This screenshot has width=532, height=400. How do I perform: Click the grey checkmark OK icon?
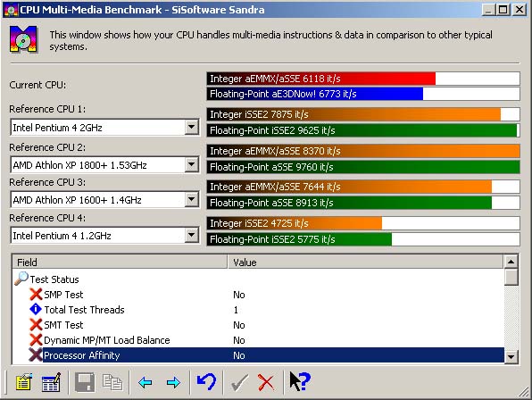coord(239,382)
